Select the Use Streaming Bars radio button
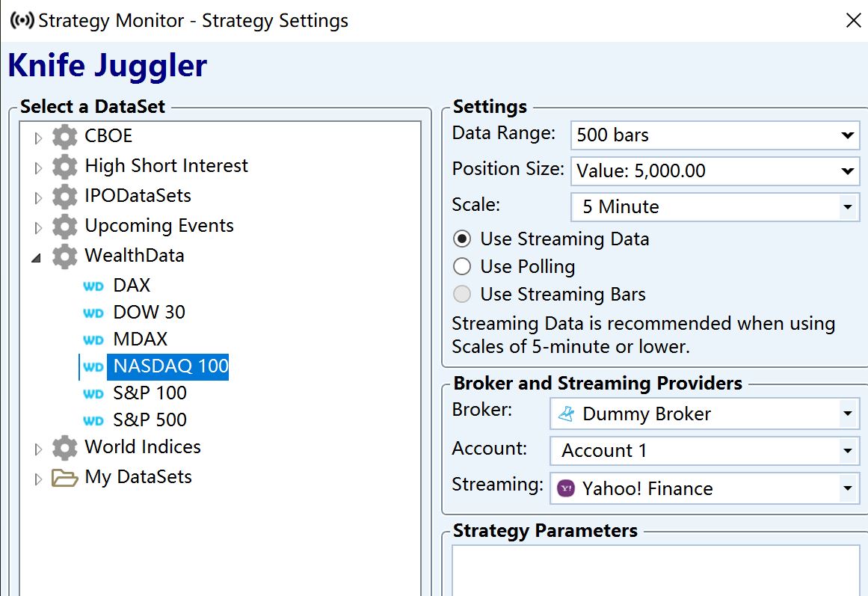868x596 pixels. point(462,294)
